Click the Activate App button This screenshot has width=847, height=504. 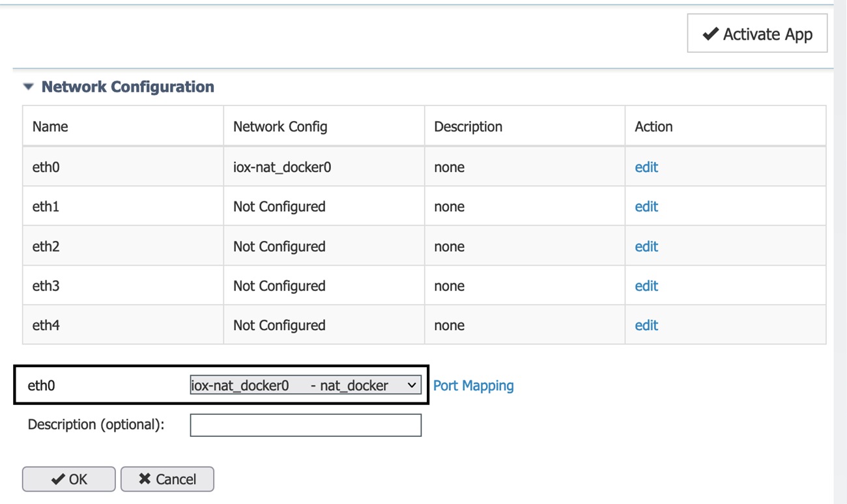pyautogui.click(x=756, y=33)
